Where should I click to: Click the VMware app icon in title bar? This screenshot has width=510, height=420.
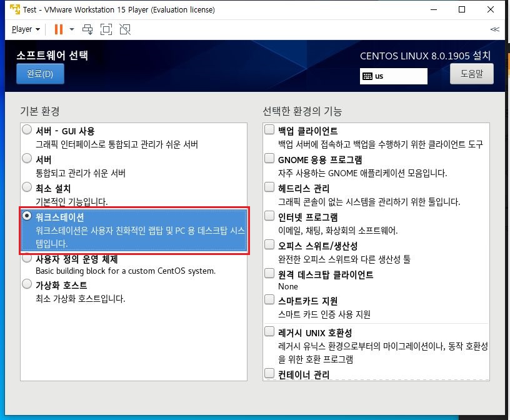pyautogui.click(x=15, y=9)
